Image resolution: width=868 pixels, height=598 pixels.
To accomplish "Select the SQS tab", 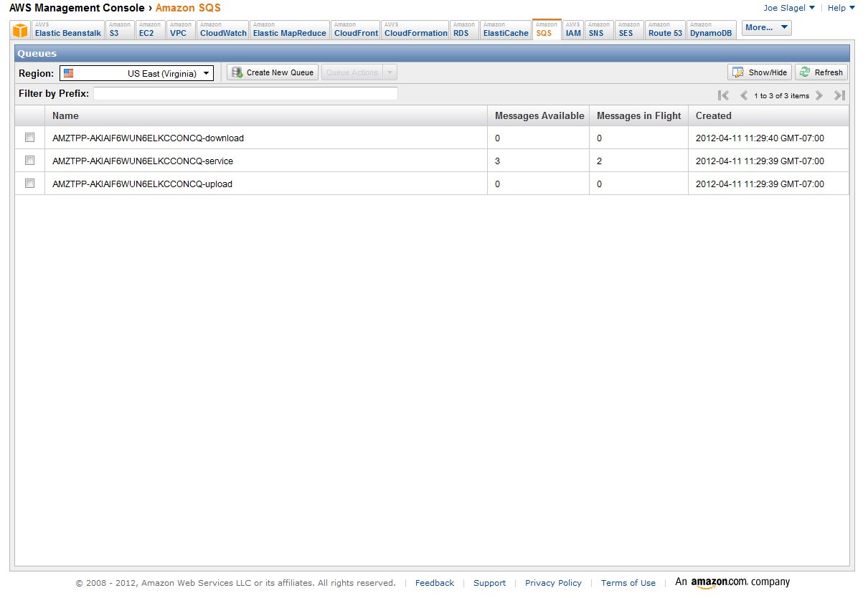I will click(547, 30).
